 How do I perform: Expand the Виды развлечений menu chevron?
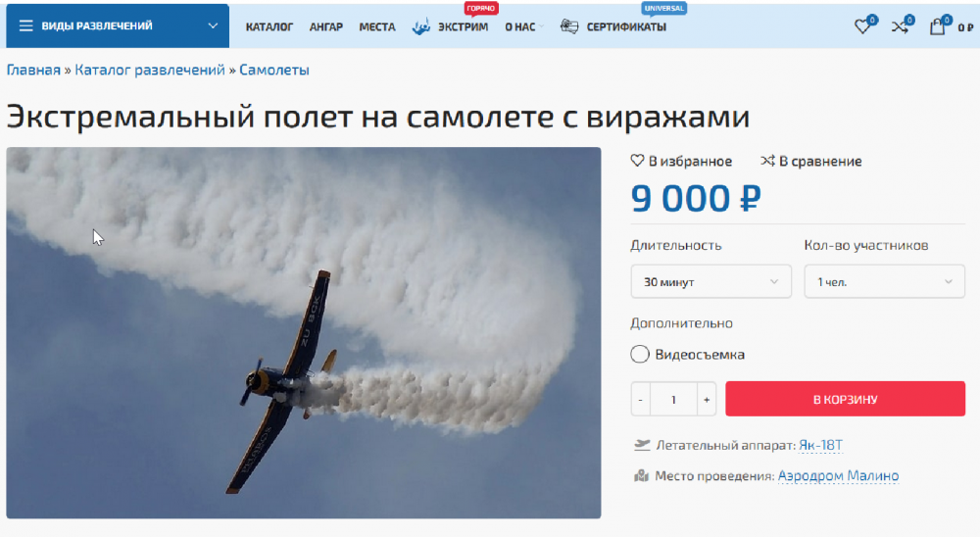point(213,26)
